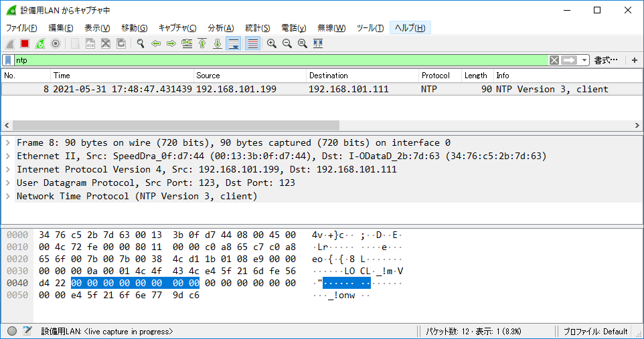This screenshot has width=644, height=339.
Task: Expand Internet Protocol Version 4 section
Action: [8, 170]
